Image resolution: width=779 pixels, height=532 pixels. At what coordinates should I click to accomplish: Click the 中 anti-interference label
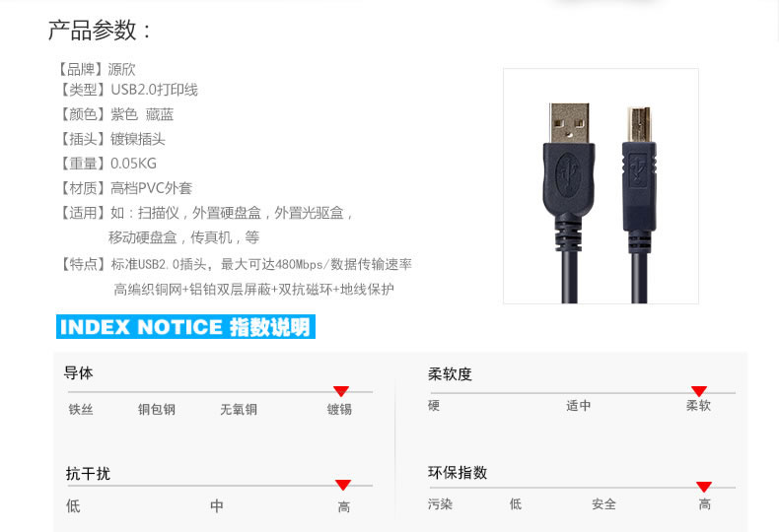click(216, 505)
